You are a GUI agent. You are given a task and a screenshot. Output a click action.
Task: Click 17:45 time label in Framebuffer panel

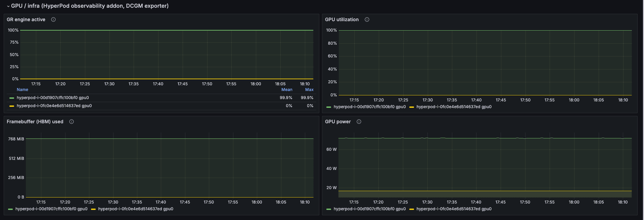coord(185,202)
